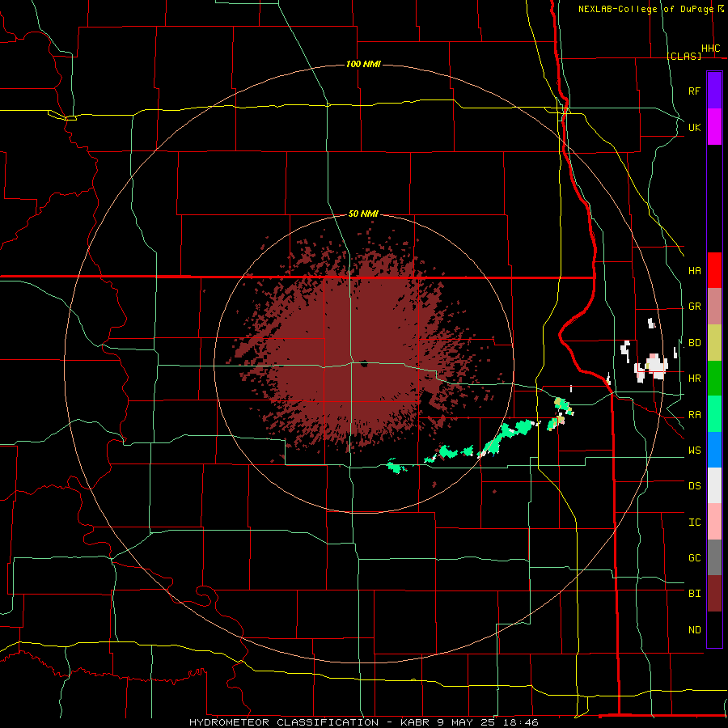The image size is (728, 728).
Task: Click the GC gray legend swatch
Action: [x=714, y=557]
